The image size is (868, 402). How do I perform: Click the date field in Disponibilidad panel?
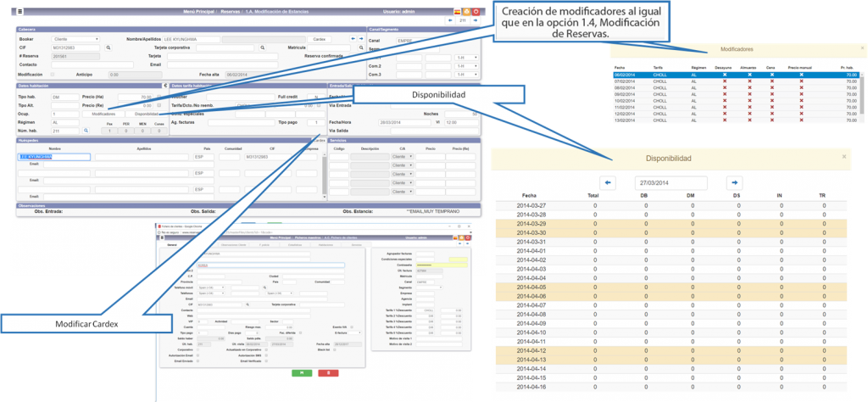click(x=670, y=182)
